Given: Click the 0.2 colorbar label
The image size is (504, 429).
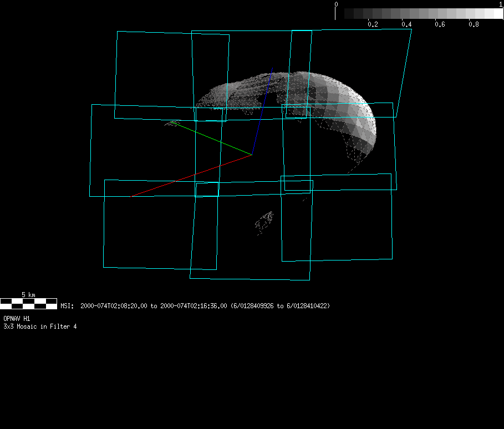Looking at the screenshot, I should pyautogui.click(x=373, y=24).
